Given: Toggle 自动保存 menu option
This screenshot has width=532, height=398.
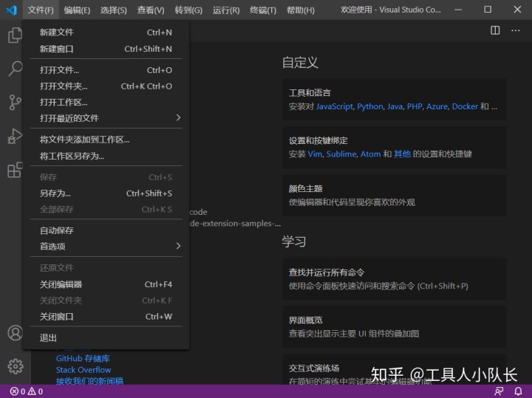Looking at the screenshot, I should pos(106,230).
